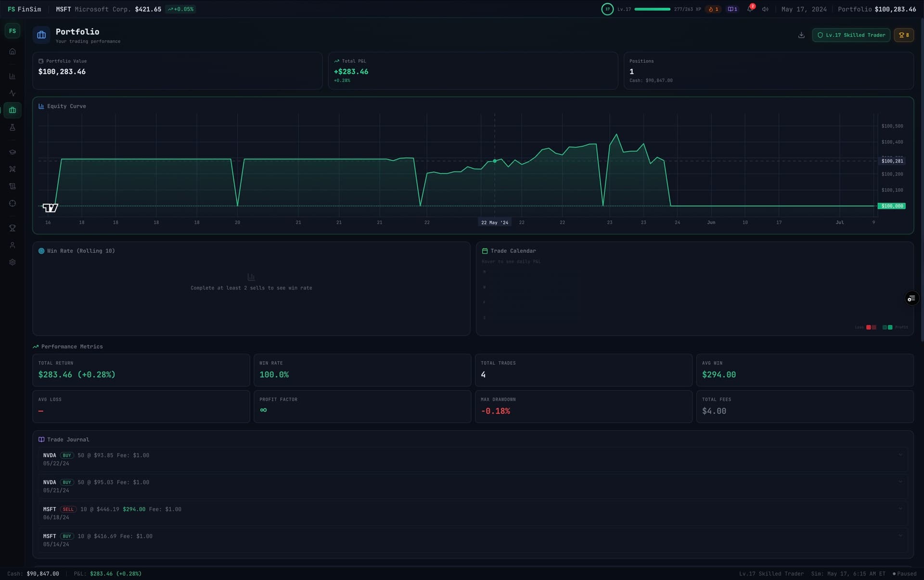This screenshot has height=580, width=924.
Task: Open the trophy achievements sidebar icon
Action: (13, 228)
